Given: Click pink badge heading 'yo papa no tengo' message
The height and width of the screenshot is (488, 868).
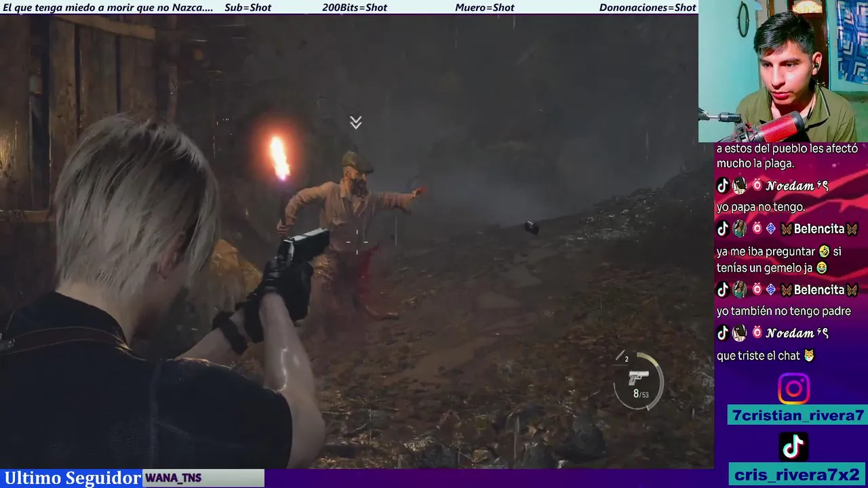Looking at the screenshot, I should (757, 185).
